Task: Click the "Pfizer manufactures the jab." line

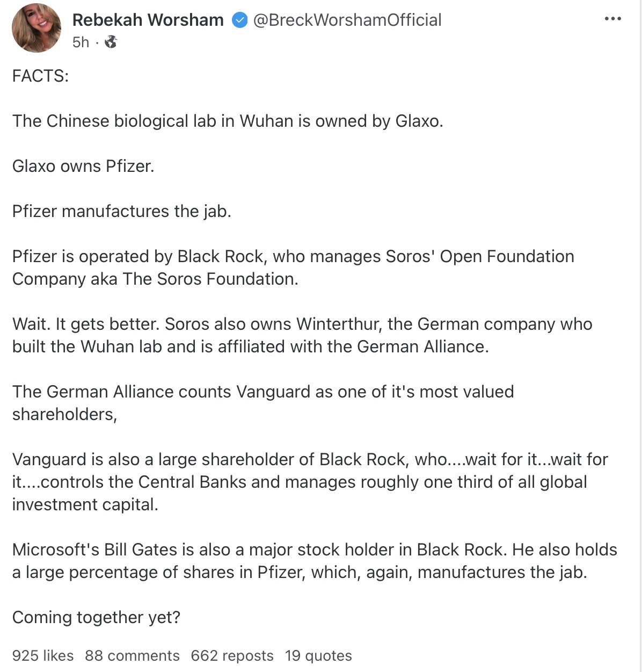Action: pos(122,212)
